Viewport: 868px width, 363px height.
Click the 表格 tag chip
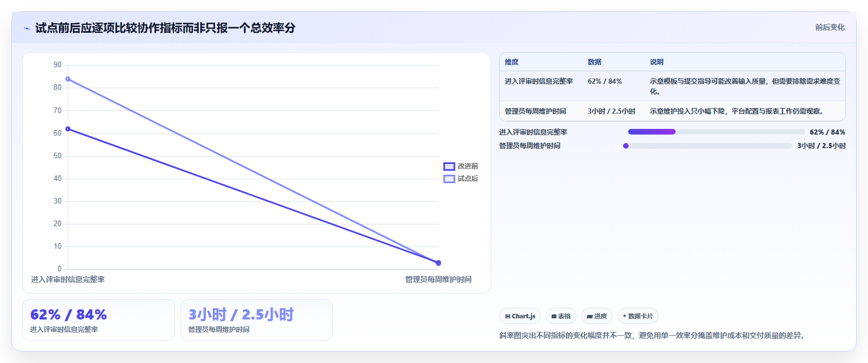561,316
